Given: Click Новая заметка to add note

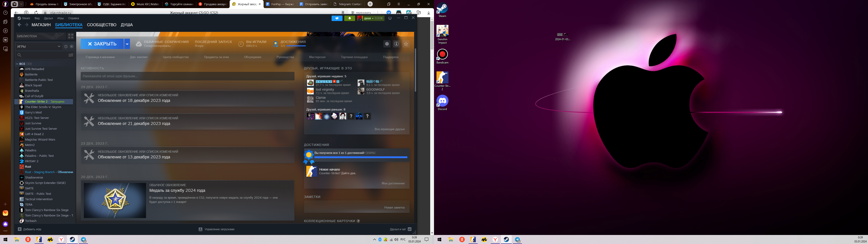Looking at the screenshot, I should [394, 207].
